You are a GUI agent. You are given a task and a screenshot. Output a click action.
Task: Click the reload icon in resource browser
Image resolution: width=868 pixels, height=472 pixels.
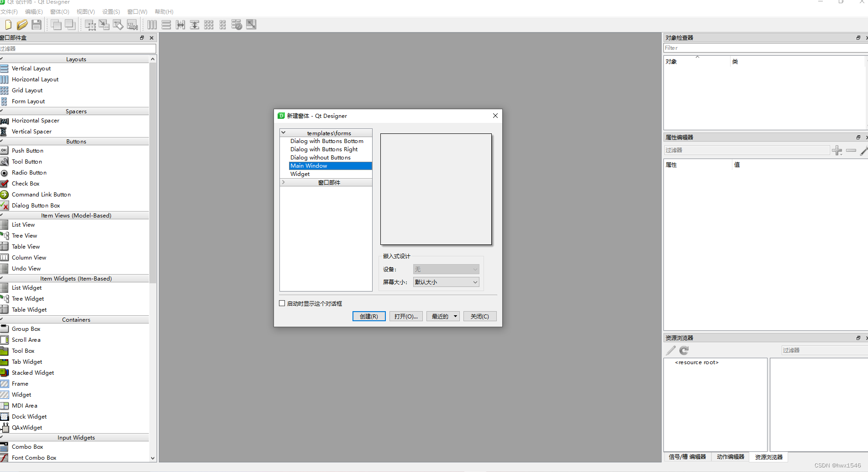coord(684,350)
